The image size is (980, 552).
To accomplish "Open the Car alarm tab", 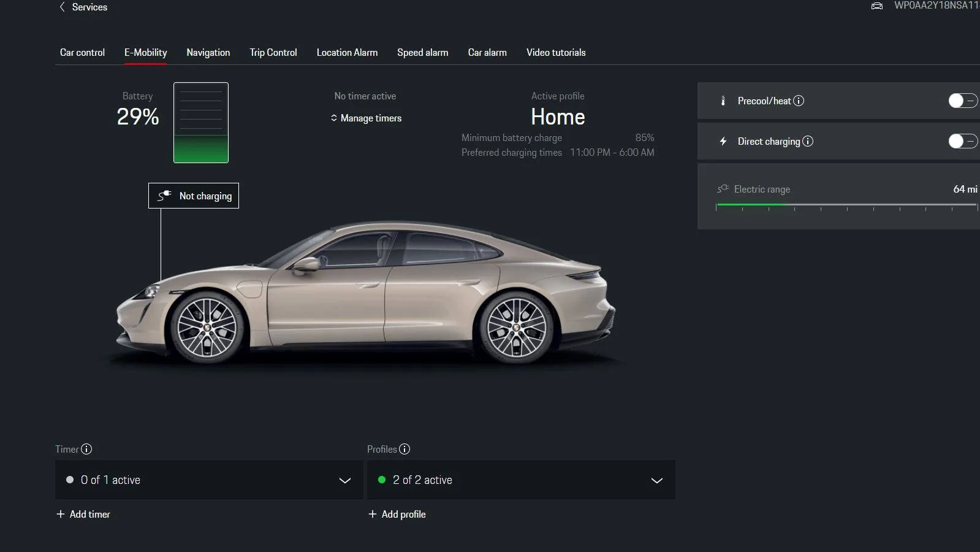I will 487,53.
